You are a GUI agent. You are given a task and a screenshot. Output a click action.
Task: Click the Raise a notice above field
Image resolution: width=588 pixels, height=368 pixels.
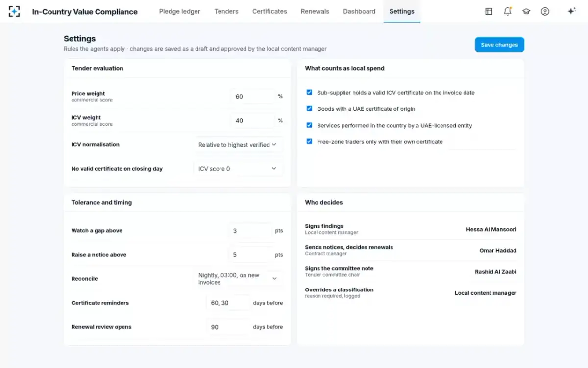[250, 255]
